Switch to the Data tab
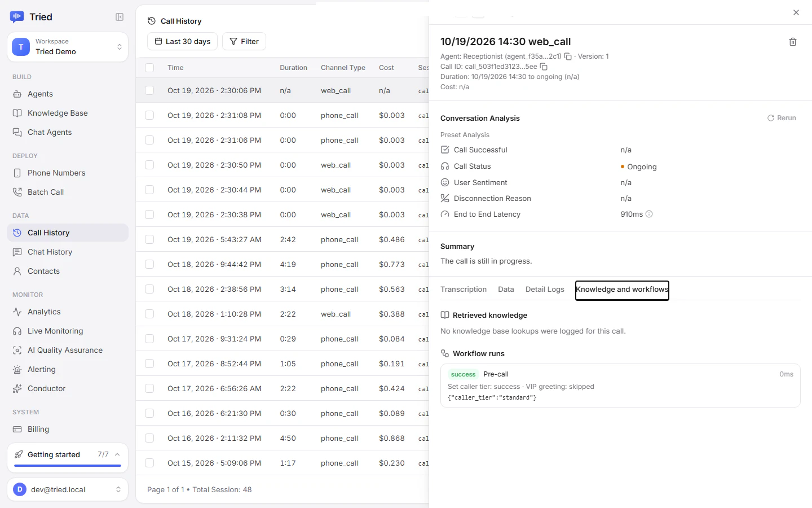This screenshot has height=508, width=812. point(506,290)
